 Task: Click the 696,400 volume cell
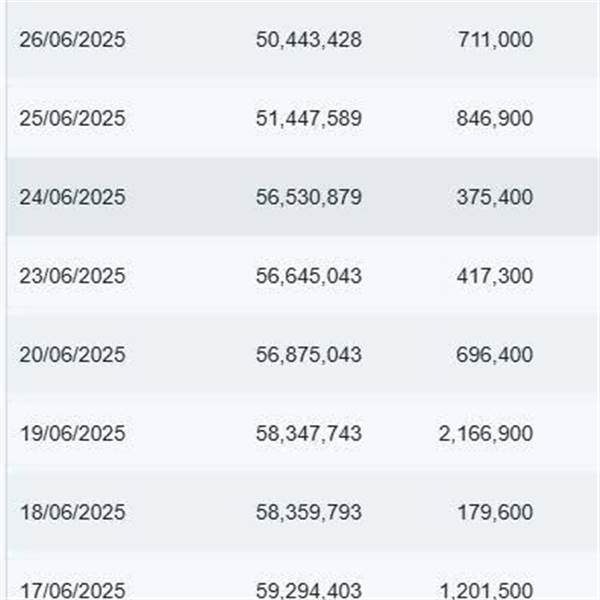[494, 355]
